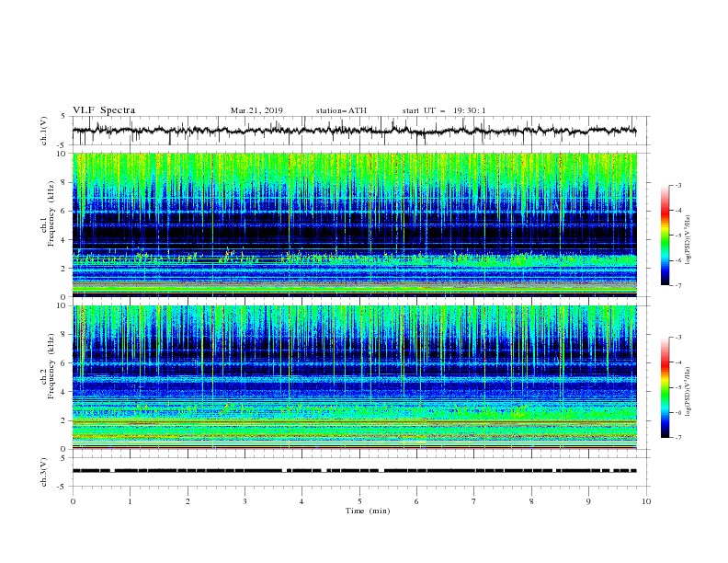Viewport: 728px width, 563px height.
Task: Click the time axis tick label "10"
Action: (x=646, y=501)
